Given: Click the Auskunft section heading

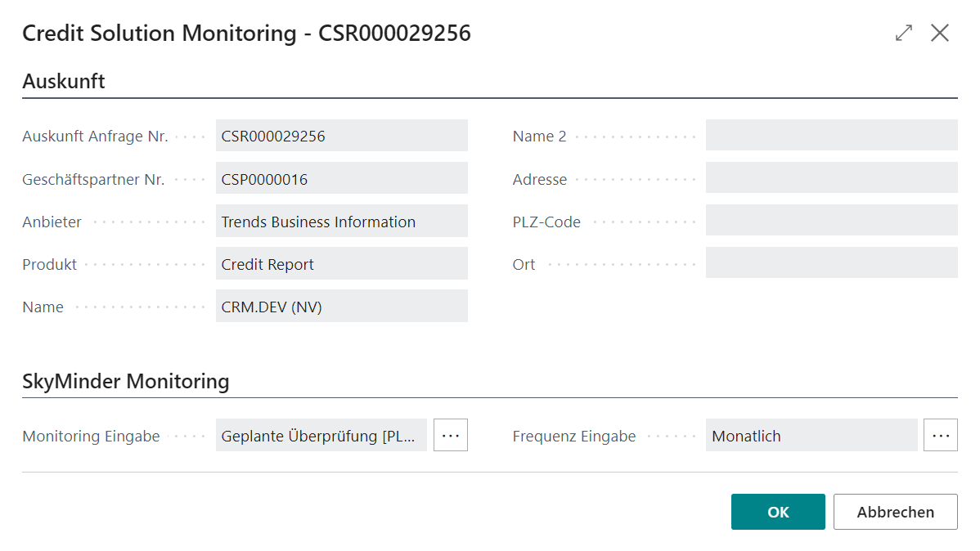Looking at the screenshot, I should [64, 81].
